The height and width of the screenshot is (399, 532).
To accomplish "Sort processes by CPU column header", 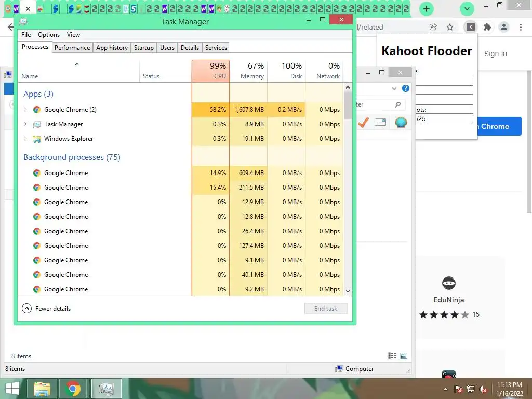I will coord(211,71).
